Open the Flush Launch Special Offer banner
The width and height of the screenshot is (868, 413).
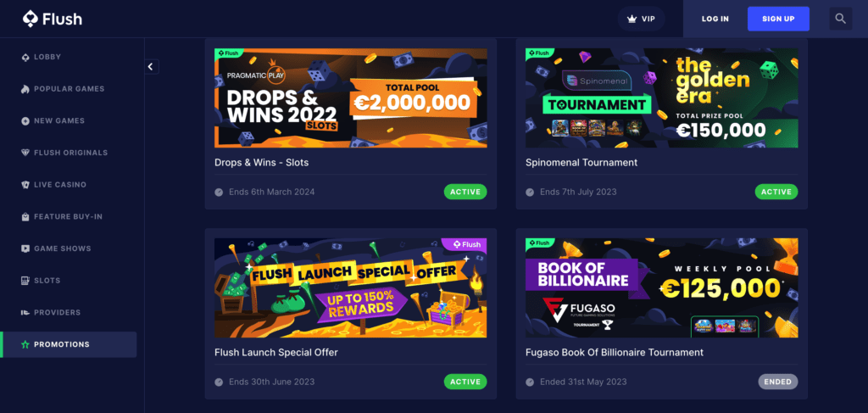[x=351, y=287]
